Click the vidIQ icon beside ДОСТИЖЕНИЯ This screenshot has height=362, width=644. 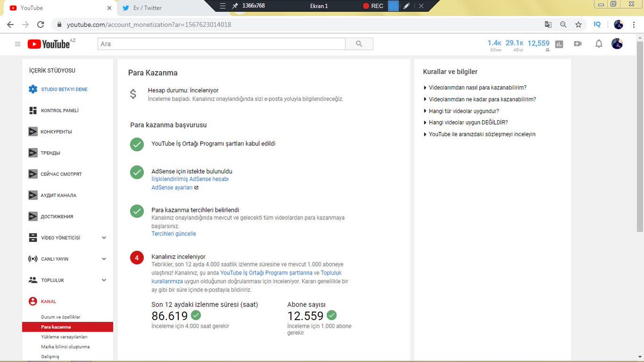(32, 217)
